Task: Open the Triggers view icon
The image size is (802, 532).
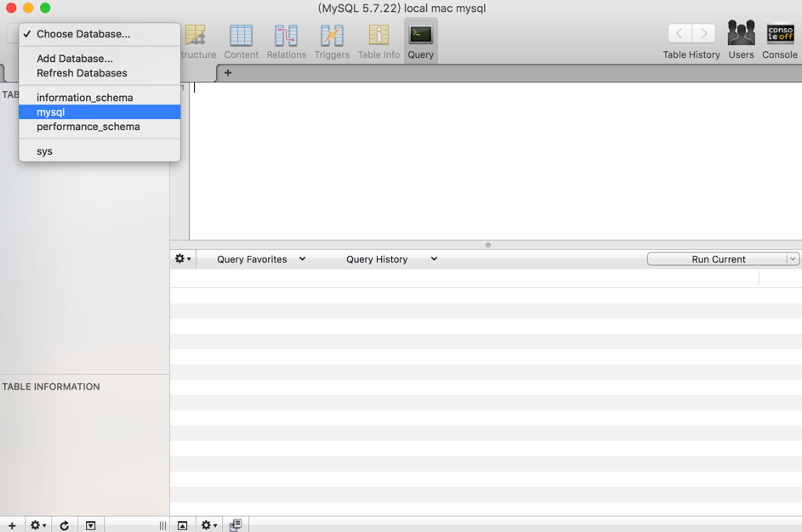Action: click(x=332, y=36)
